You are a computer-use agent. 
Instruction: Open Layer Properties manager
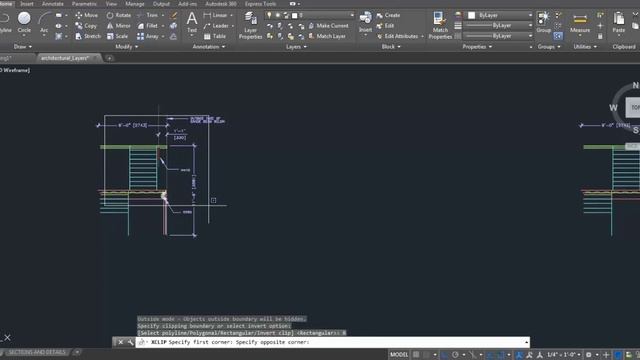pos(250,25)
